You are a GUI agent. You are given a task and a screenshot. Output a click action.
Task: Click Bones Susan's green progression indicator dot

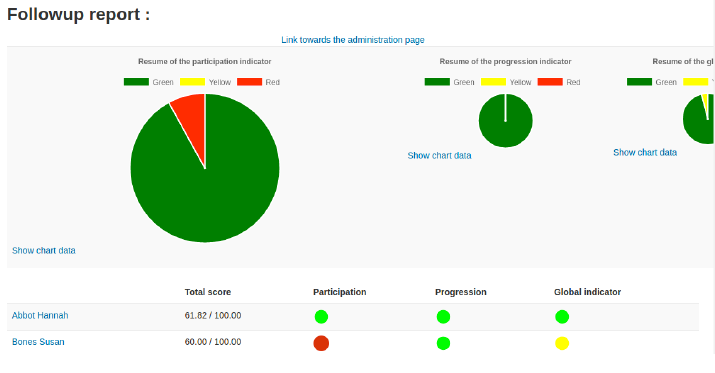pyautogui.click(x=443, y=343)
